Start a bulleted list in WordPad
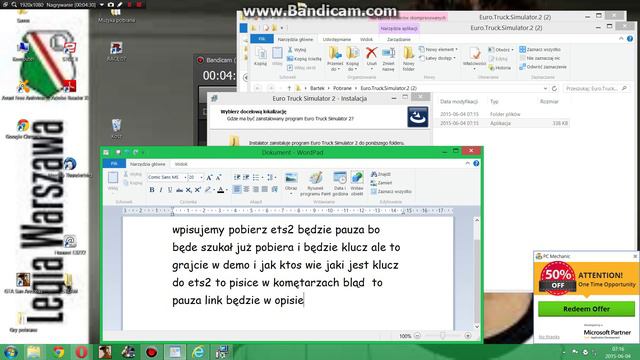Screen dimensions: 640x360 [x=256, y=177]
